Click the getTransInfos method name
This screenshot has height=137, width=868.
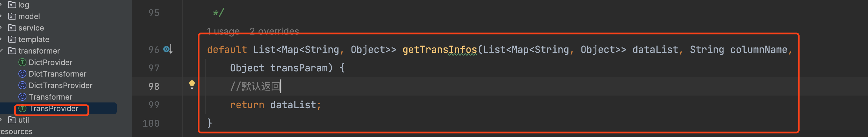(439, 50)
